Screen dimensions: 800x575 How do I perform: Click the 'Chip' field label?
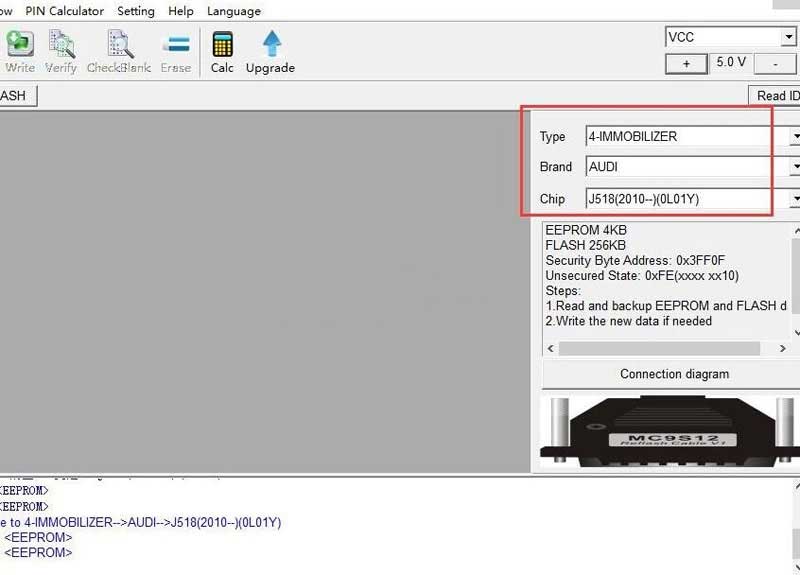[552, 198]
